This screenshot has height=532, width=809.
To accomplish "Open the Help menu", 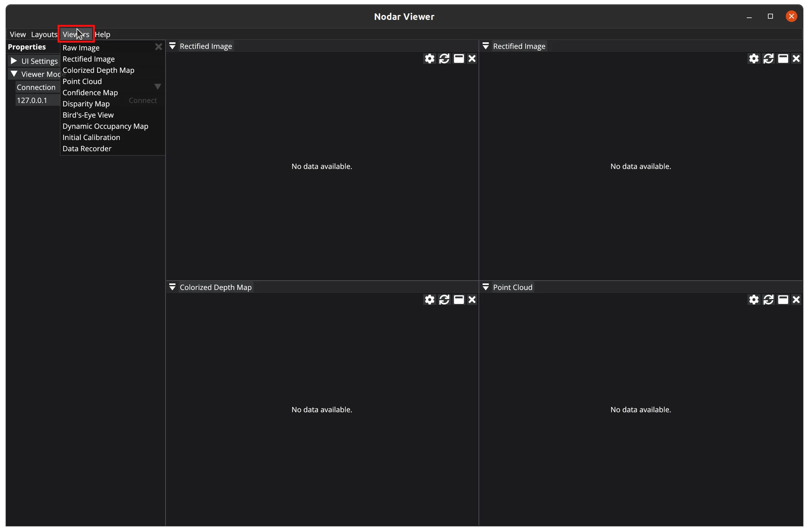I will [x=102, y=34].
